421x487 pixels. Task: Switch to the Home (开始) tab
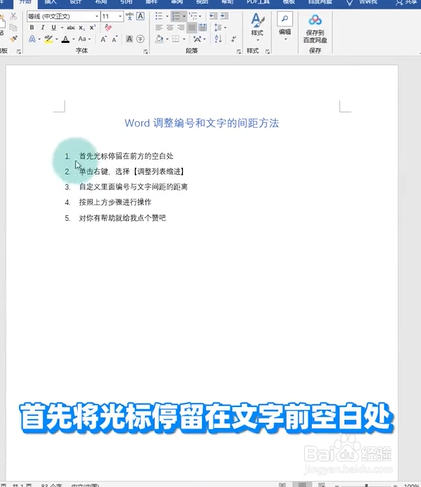click(25, 2)
